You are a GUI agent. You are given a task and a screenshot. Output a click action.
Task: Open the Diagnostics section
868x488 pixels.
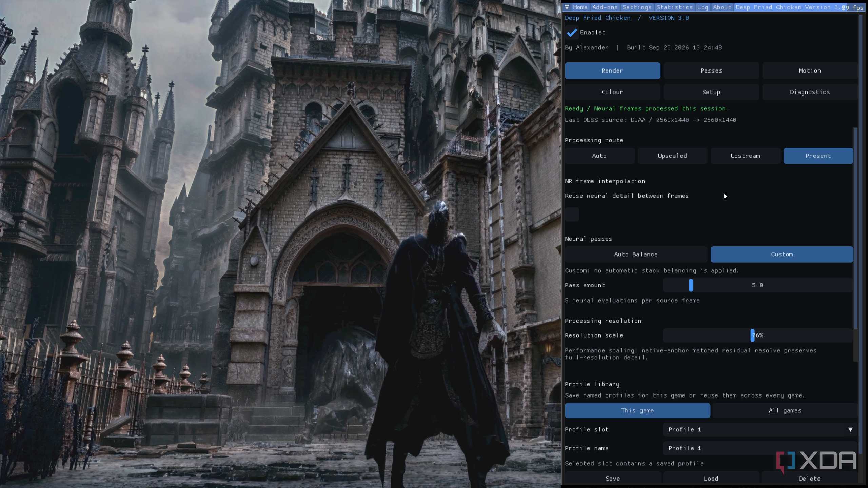tap(810, 92)
